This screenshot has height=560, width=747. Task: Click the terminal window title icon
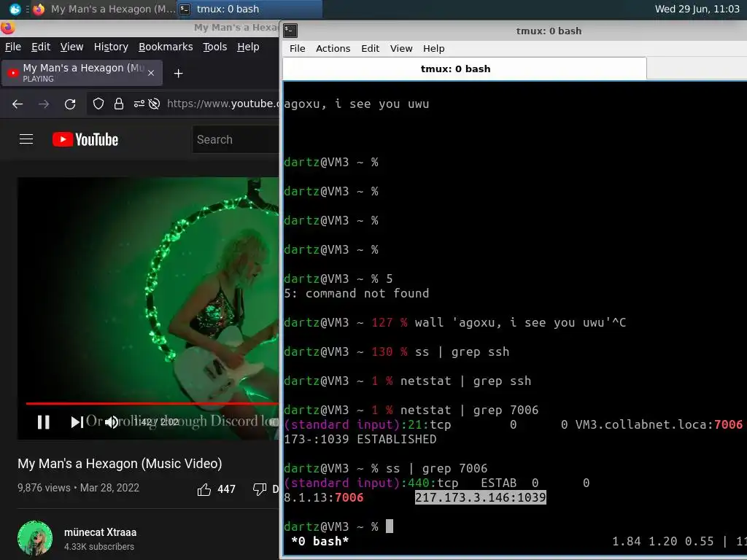coord(290,31)
